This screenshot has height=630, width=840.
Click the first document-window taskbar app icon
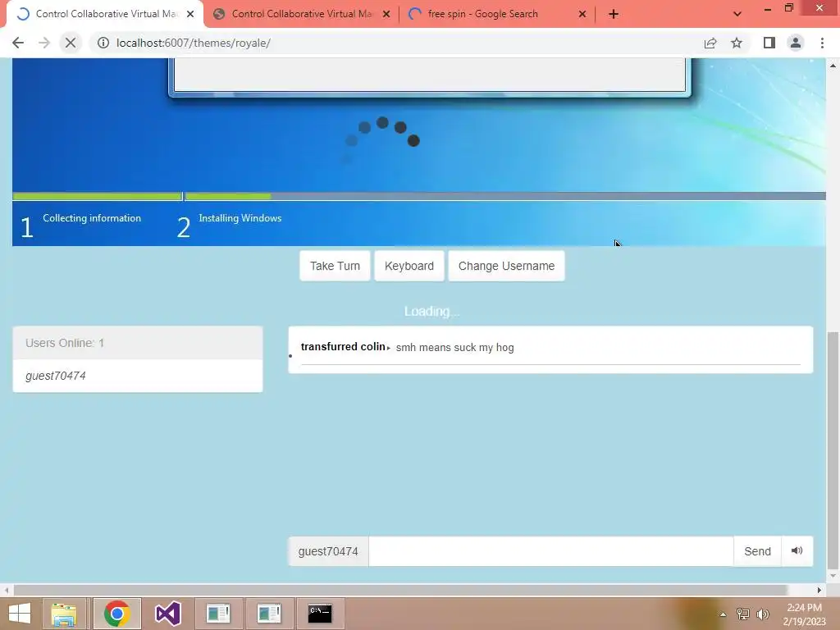(x=218, y=614)
